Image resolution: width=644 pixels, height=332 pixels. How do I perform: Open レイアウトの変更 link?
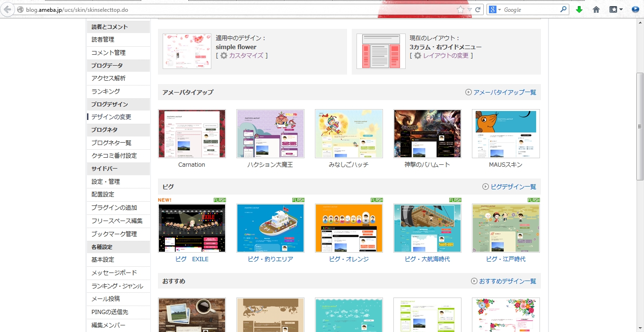coord(445,56)
